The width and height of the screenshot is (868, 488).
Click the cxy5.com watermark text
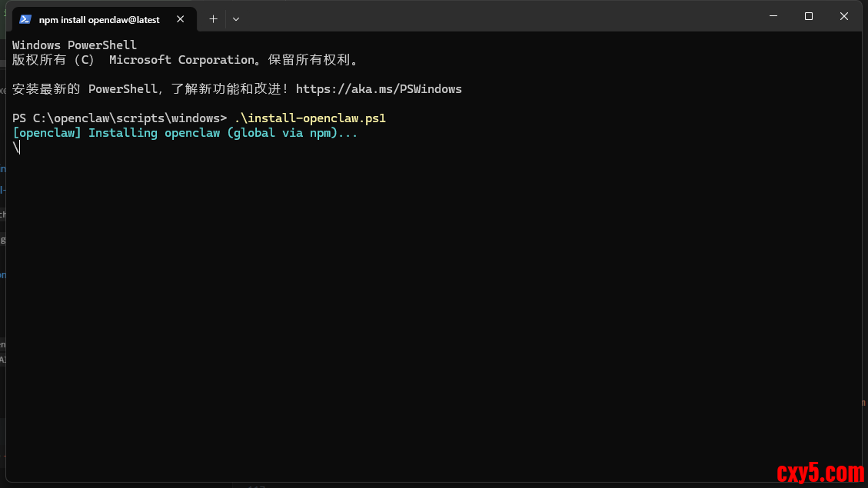[820, 471]
